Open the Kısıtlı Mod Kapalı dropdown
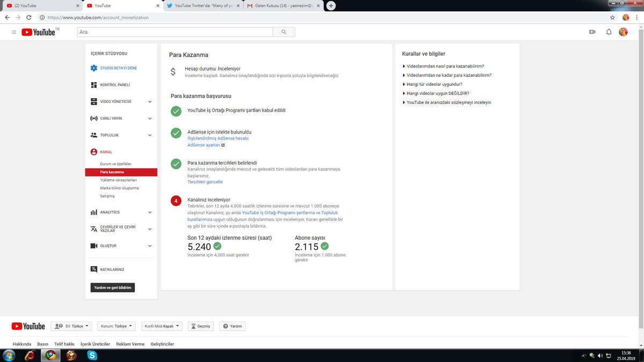Image resolution: width=644 pixels, height=362 pixels. click(162, 326)
